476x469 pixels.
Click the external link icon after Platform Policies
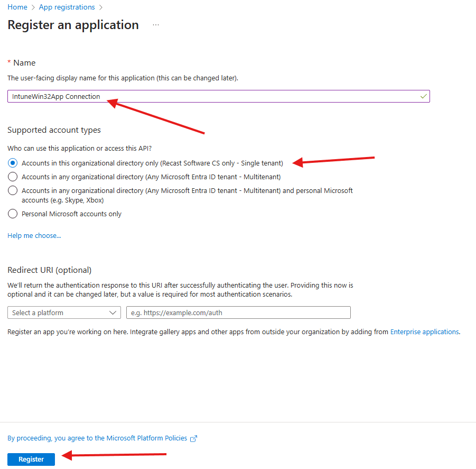[x=194, y=438]
